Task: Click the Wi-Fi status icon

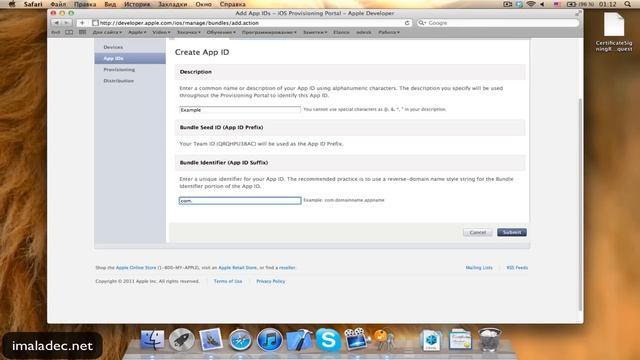Action: tap(531, 4)
